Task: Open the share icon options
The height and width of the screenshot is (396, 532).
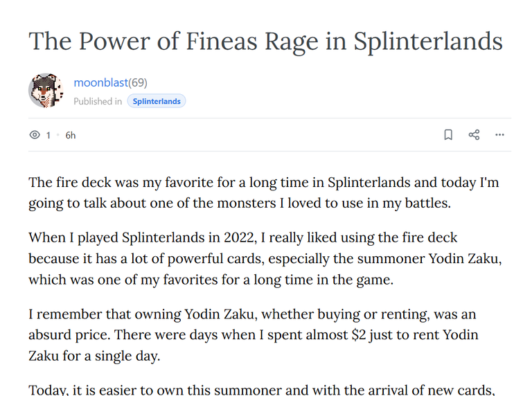Action: 474,135
